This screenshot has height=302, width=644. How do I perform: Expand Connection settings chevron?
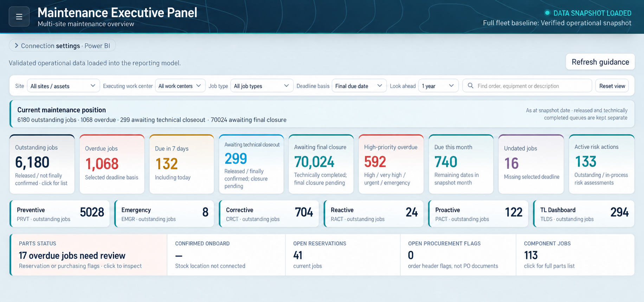pyautogui.click(x=16, y=46)
